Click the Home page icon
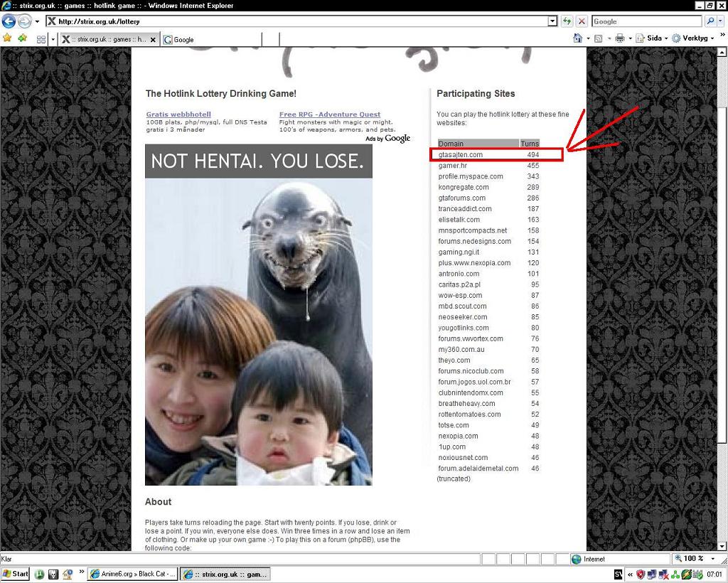Image resolution: width=728 pixels, height=583 pixels. click(x=577, y=38)
